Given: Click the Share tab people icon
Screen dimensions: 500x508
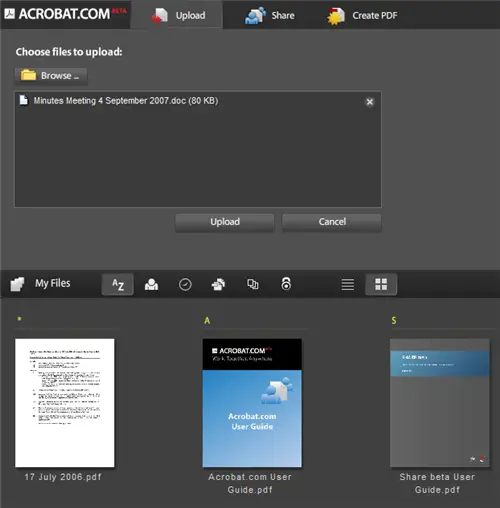Looking at the screenshot, I should coord(255,15).
